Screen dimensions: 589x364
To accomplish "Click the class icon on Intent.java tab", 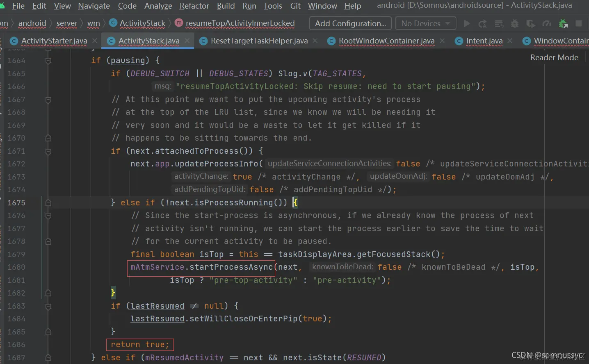I will (x=459, y=41).
